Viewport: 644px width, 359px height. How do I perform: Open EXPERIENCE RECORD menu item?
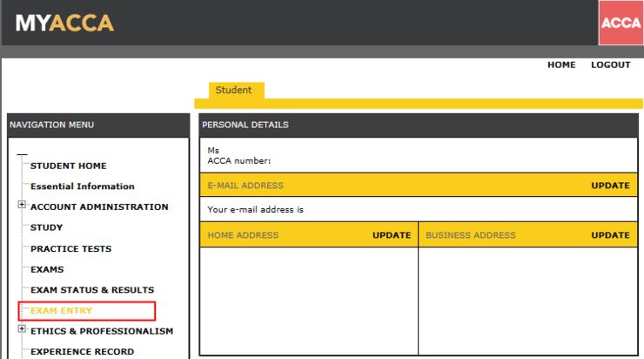[82, 352]
